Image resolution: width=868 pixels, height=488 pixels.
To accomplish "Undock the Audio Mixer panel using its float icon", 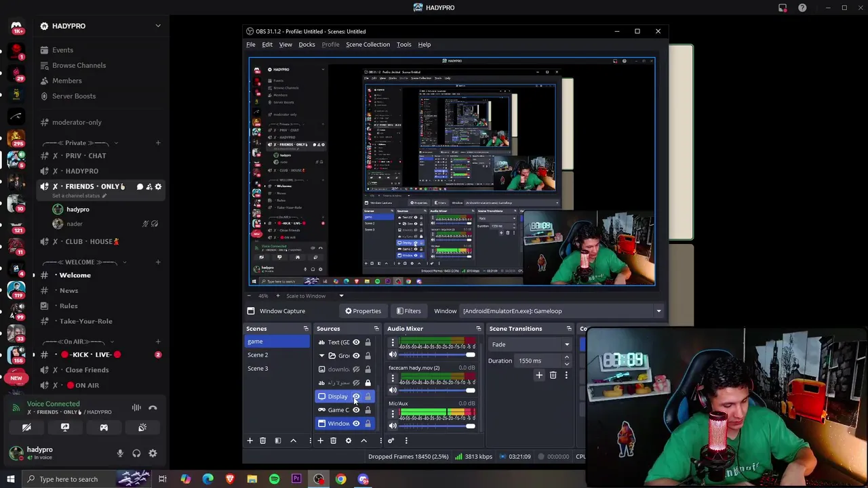I will [x=478, y=329].
